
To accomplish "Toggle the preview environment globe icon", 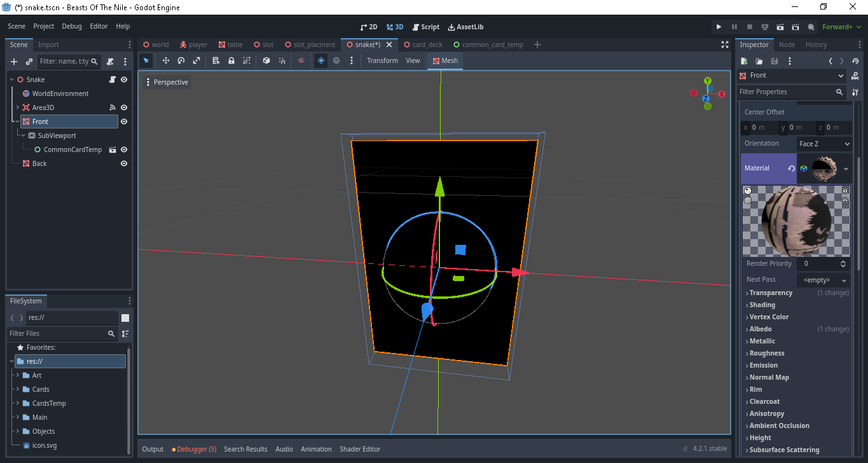I will (x=336, y=60).
